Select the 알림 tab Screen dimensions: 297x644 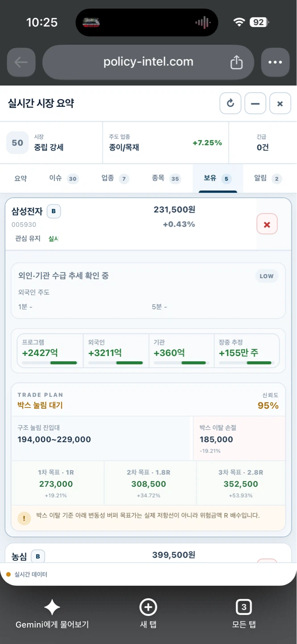click(x=268, y=178)
